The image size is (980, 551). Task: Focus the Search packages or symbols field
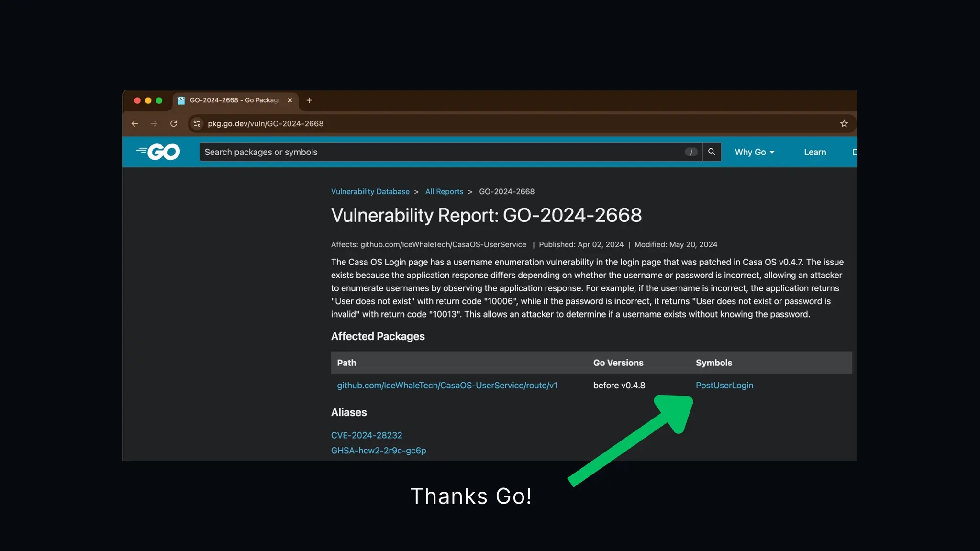point(431,152)
